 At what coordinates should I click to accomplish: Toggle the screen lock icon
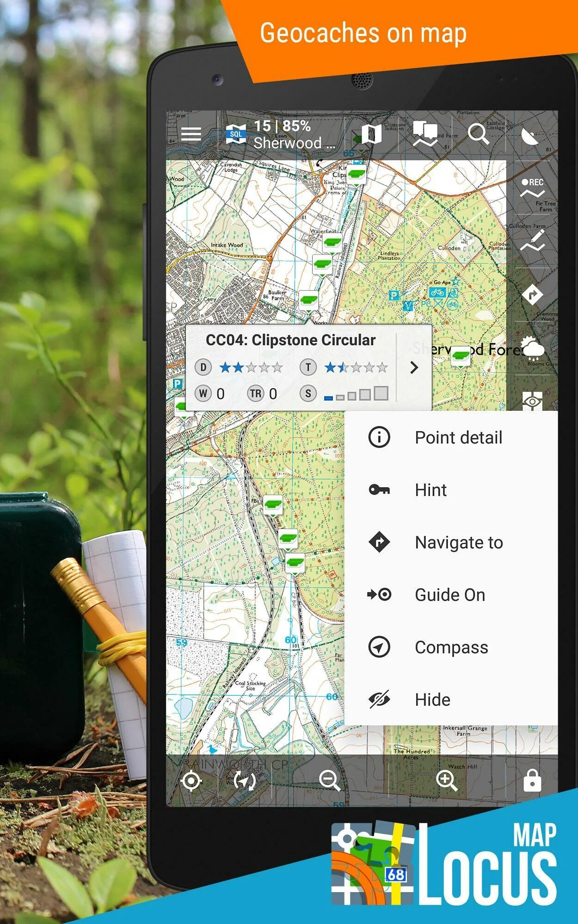point(532,781)
